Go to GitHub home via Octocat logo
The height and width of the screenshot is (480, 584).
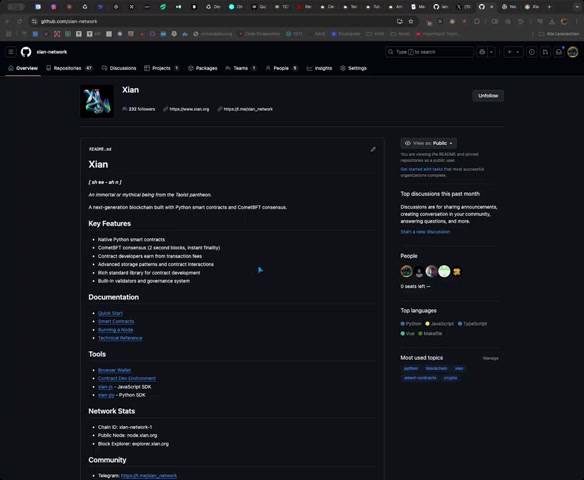point(26,52)
